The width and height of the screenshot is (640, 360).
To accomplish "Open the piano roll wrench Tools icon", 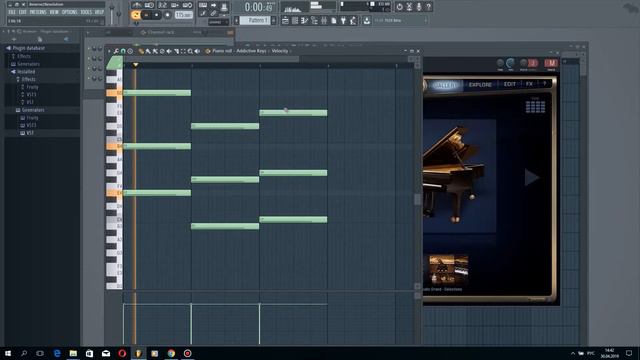I will [116, 51].
